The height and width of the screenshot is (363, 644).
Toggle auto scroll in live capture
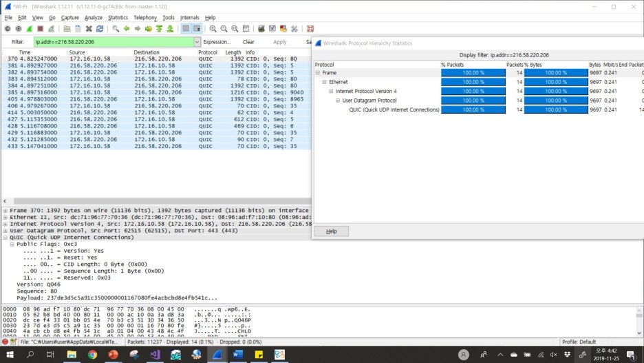[197, 29]
